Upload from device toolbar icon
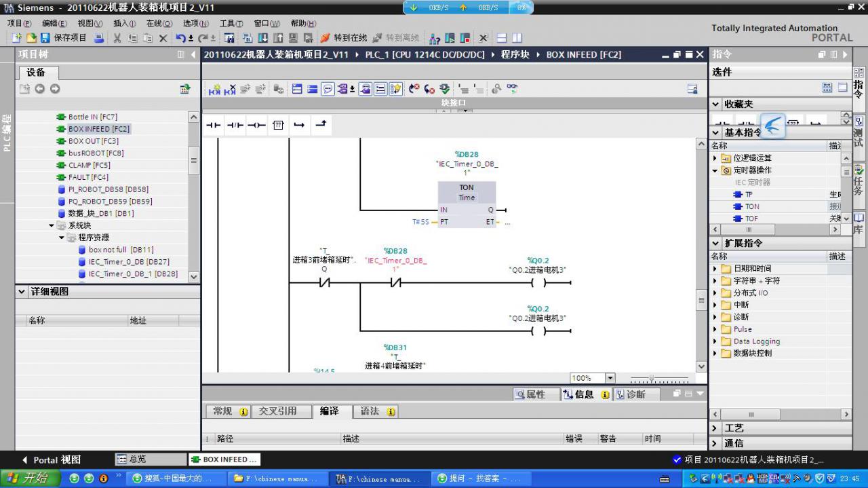The width and height of the screenshot is (868, 488). point(278,38)
